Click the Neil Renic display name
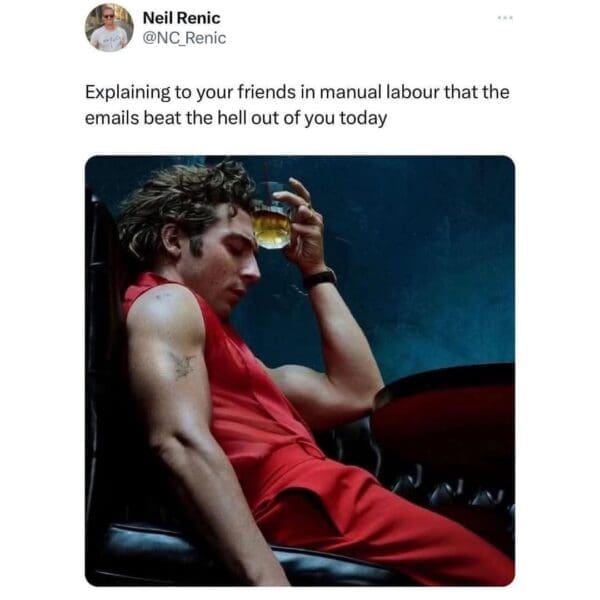The width and height of the screenshot is (600, 600). point(181,18)
